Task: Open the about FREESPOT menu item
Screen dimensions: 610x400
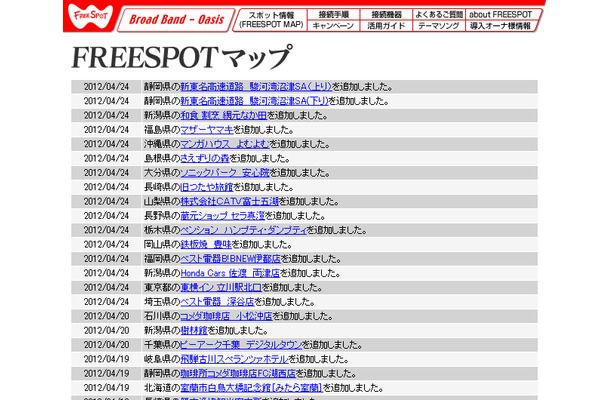Action: pos(500,14)
